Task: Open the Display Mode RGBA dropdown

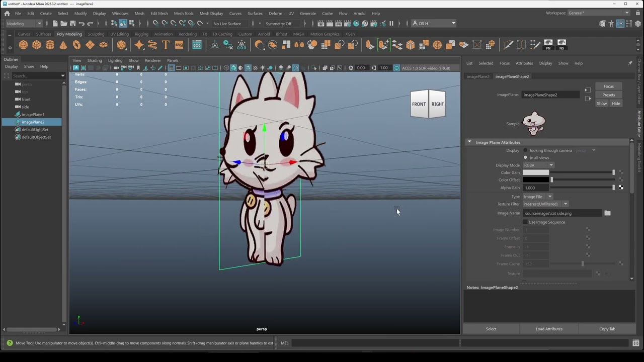Action: (x=538, y=165)
